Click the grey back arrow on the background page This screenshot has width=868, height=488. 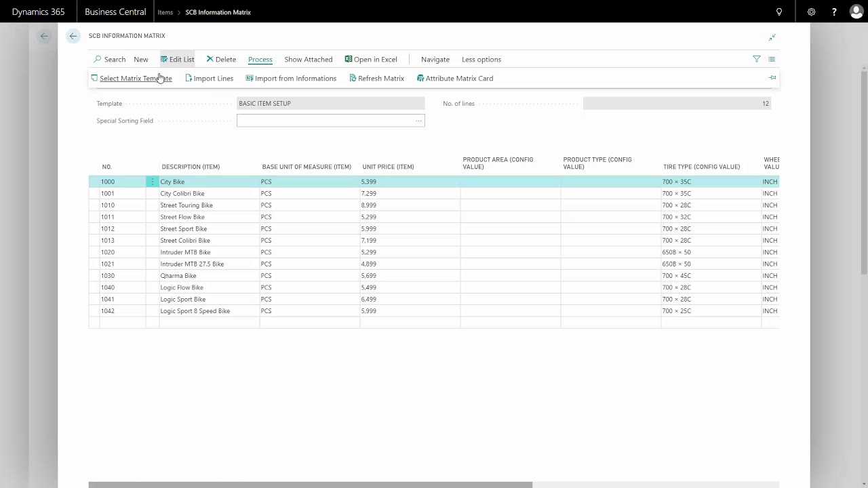[44, 36]
